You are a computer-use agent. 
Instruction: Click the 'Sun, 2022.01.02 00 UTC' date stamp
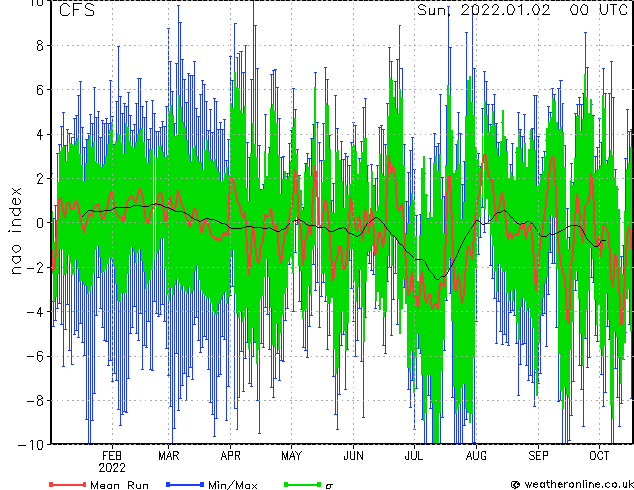[522, 10]
